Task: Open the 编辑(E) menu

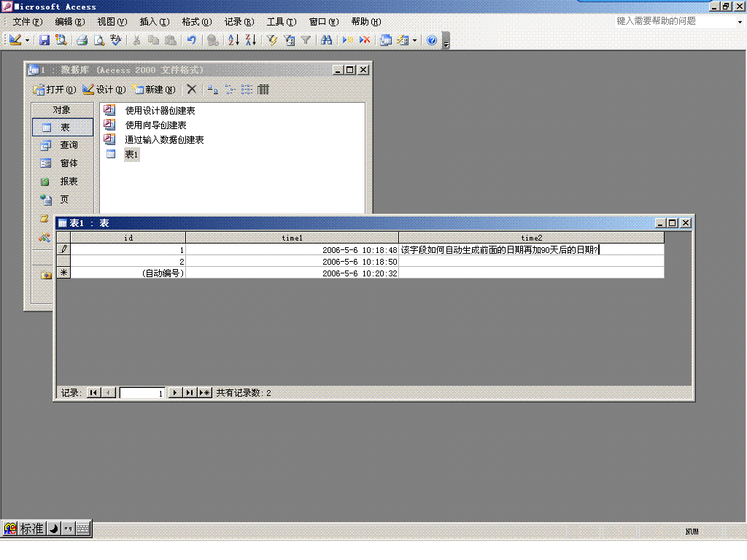Action: (x=69, y=22)
